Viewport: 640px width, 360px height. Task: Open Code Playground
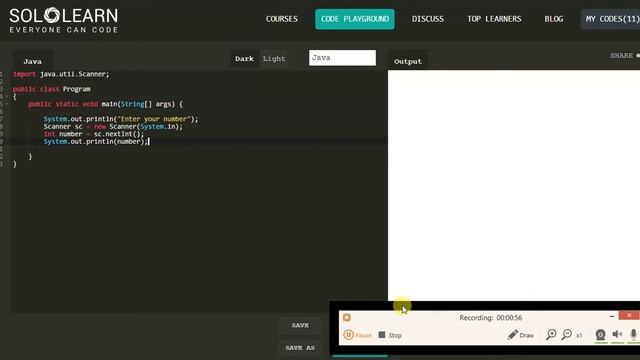(x=355, y=19)
